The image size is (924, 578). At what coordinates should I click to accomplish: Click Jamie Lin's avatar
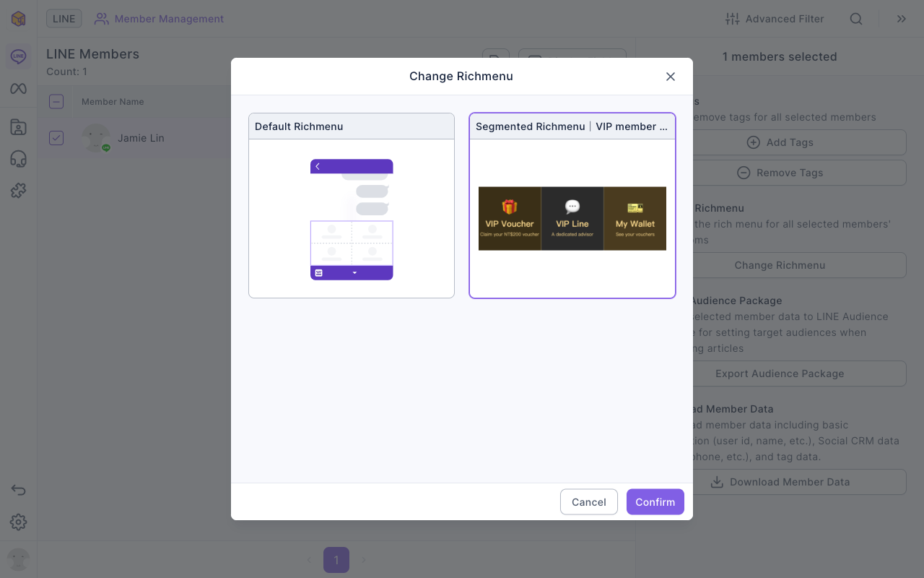click(96, 138)
